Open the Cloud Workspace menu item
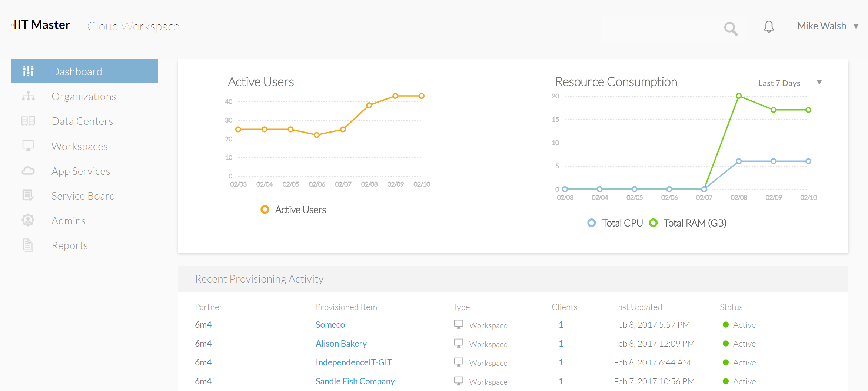868x391 pixels. (133, 26)
